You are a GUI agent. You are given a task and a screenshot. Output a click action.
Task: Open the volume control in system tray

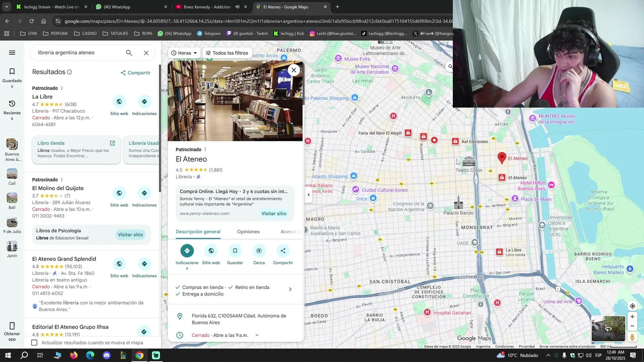coord(589,355)
